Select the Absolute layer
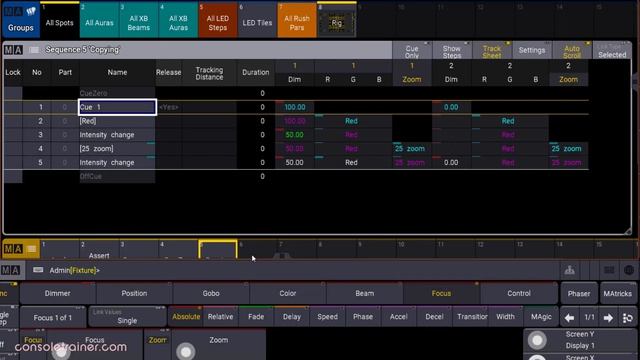 click(x=186, y=317)
